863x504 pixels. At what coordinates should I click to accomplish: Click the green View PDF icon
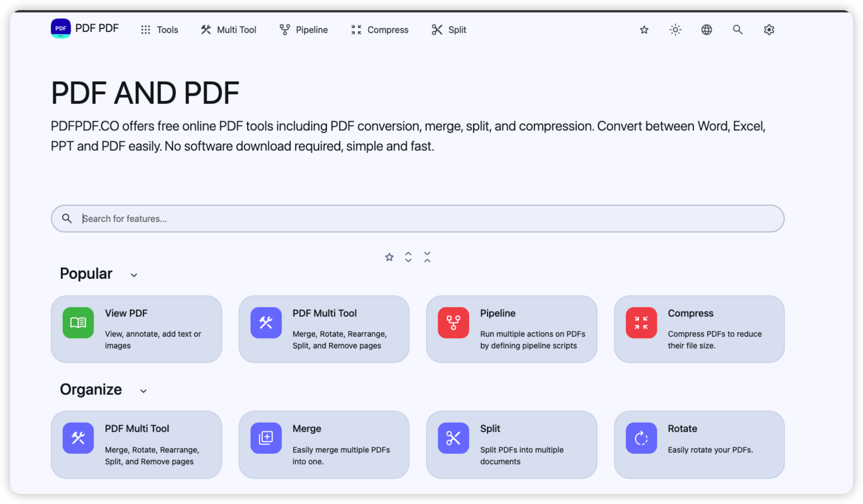click(x=78, y=323)
